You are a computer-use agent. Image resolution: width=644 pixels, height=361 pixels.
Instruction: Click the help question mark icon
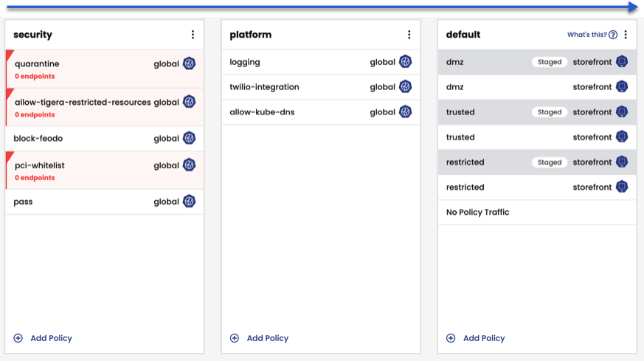point(613,35)
